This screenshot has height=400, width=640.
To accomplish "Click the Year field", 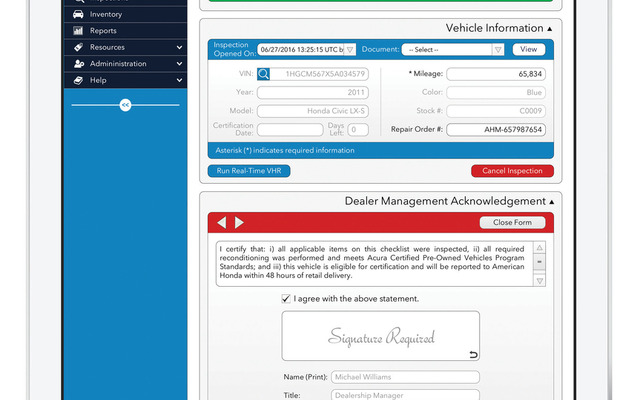I will pyautogui.click(x=313, y=93).
